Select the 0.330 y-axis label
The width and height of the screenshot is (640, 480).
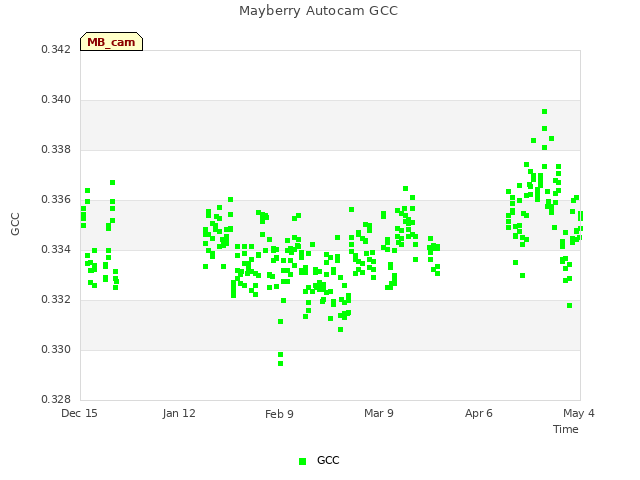[x=56, y=349]
